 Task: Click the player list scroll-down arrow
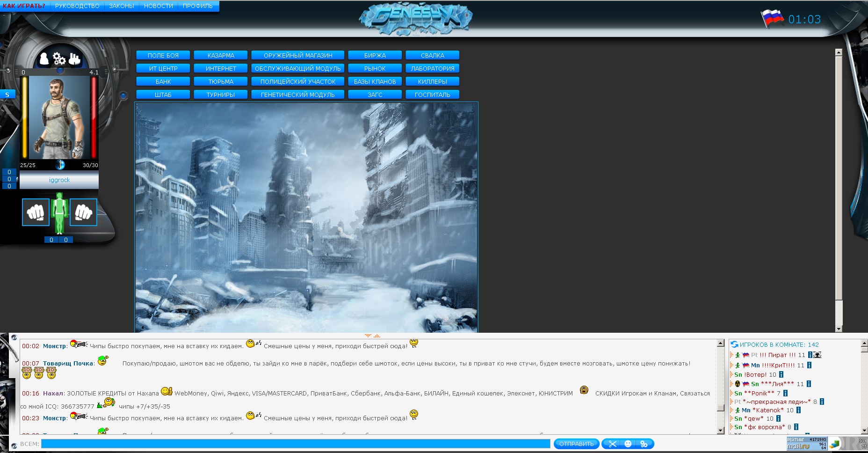click(864, 430)
